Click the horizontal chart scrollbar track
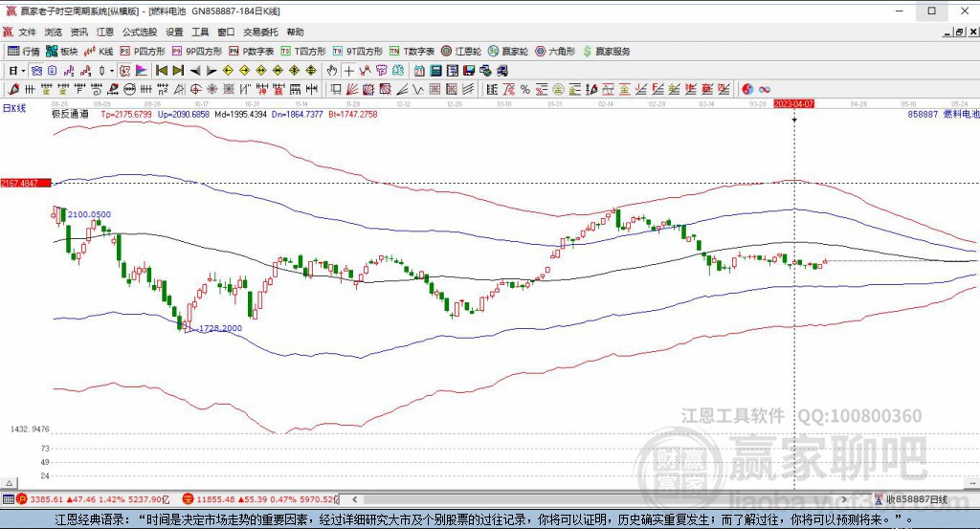 599,499
